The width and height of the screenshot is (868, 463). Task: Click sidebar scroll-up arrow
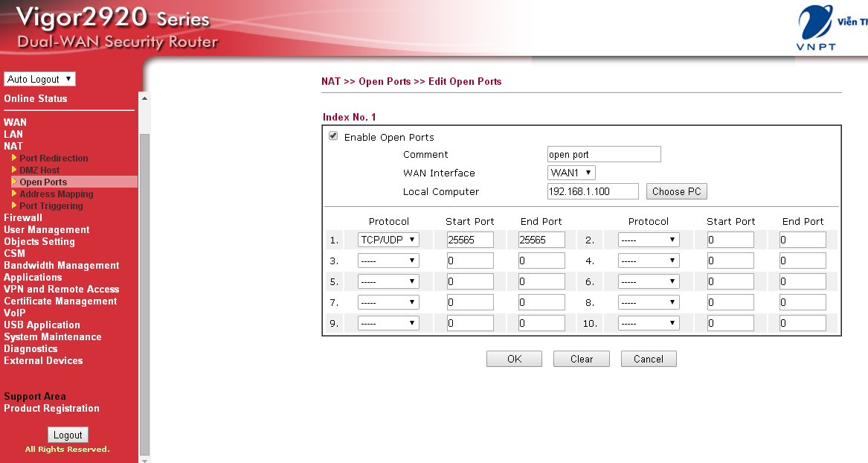click(x=144, y=98)
